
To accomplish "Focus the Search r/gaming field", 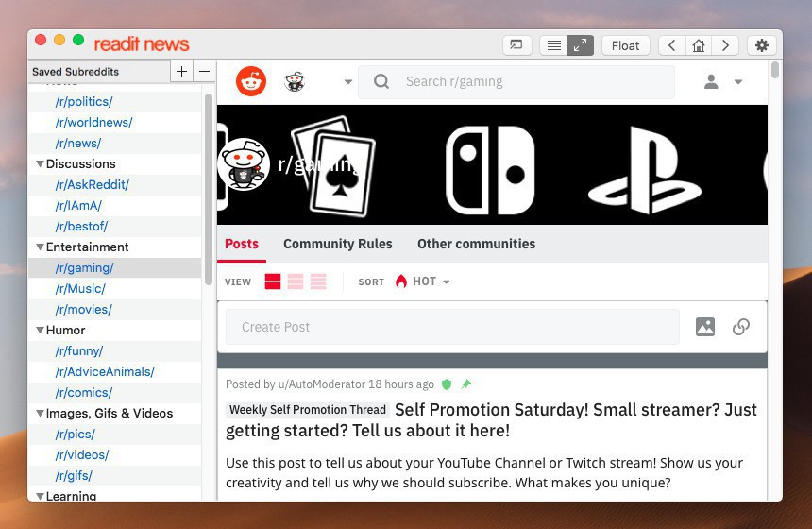I will point(516,81).
